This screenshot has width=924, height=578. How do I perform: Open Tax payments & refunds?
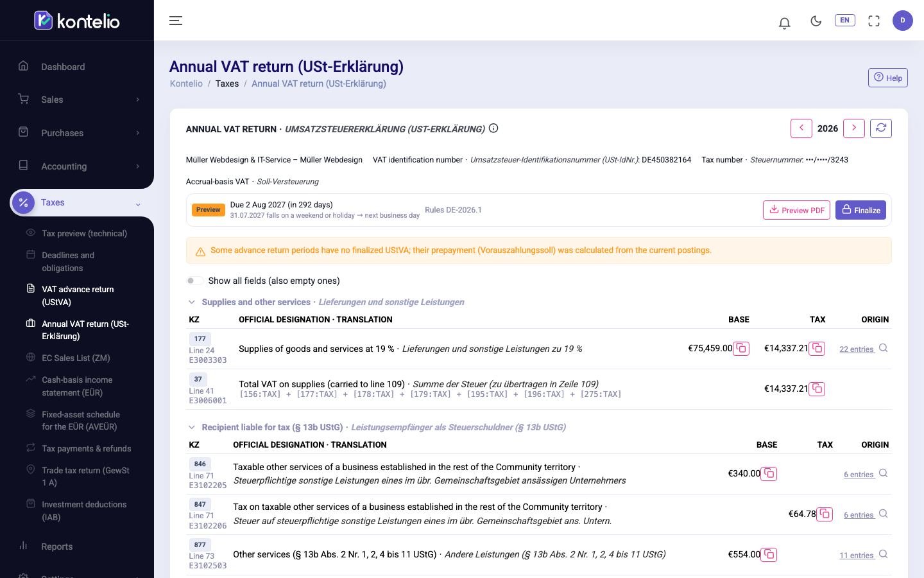(x=86, y=448)
